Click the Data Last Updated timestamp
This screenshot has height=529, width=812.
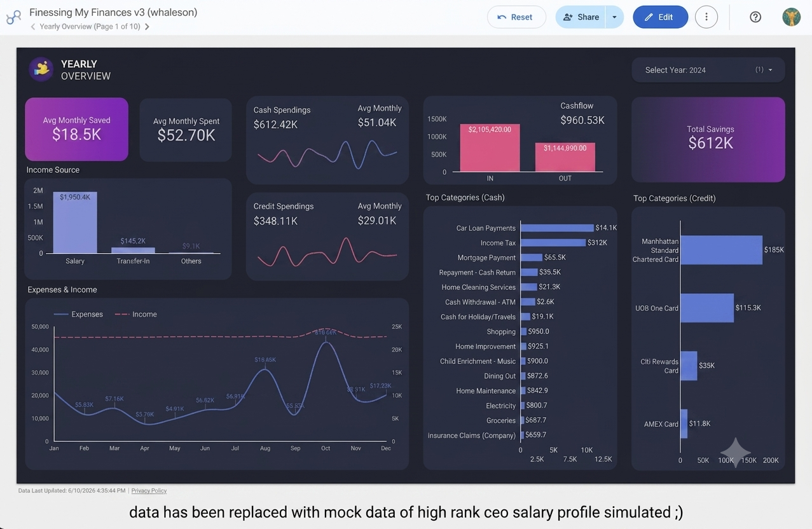[x=72, y=491]
